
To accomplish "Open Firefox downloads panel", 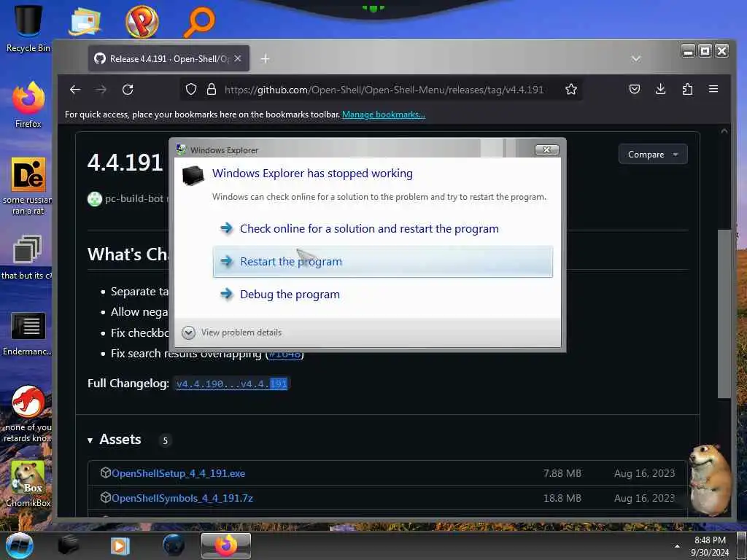I will [660, 89].
